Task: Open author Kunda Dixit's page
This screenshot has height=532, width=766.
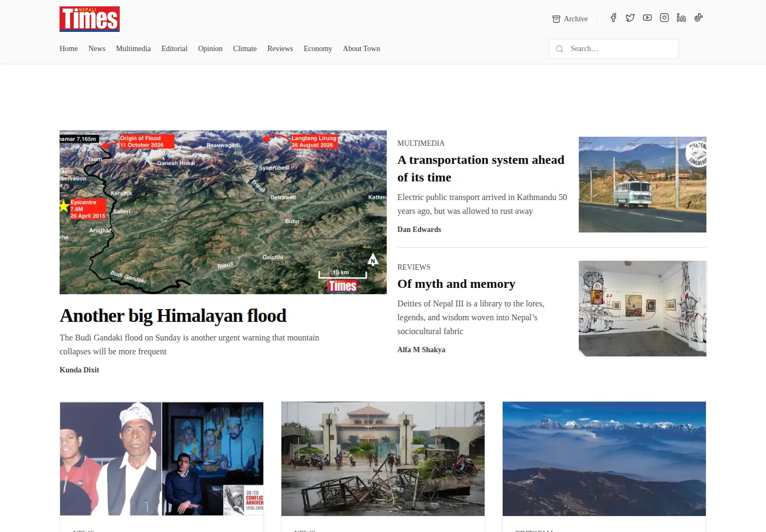Action: (x=79, y=370)
